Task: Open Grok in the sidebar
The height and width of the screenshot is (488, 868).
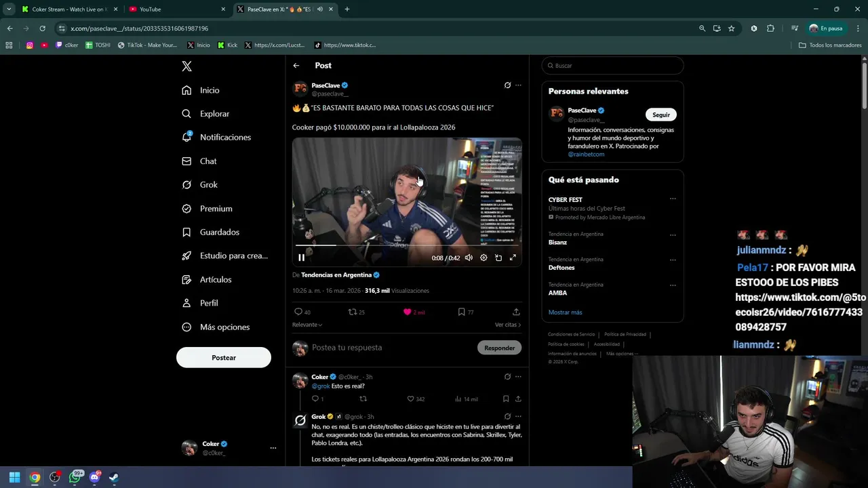Action: [x=199, y=184]
